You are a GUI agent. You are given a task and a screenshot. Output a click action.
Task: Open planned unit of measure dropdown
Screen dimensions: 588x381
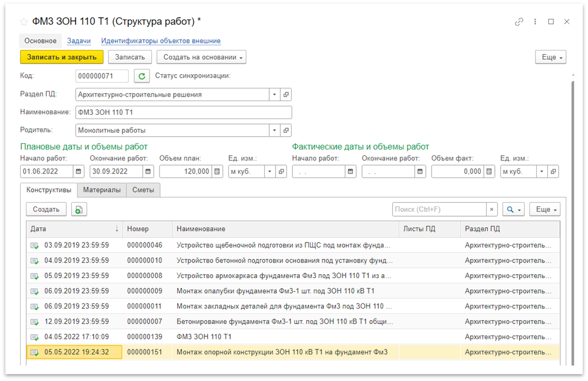pyautogui.click(x=270, y=171)
